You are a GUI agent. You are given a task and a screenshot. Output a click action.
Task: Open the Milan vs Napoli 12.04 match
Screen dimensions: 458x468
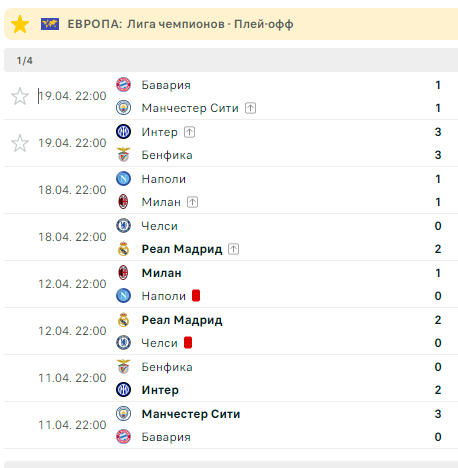tap(231, 284)
